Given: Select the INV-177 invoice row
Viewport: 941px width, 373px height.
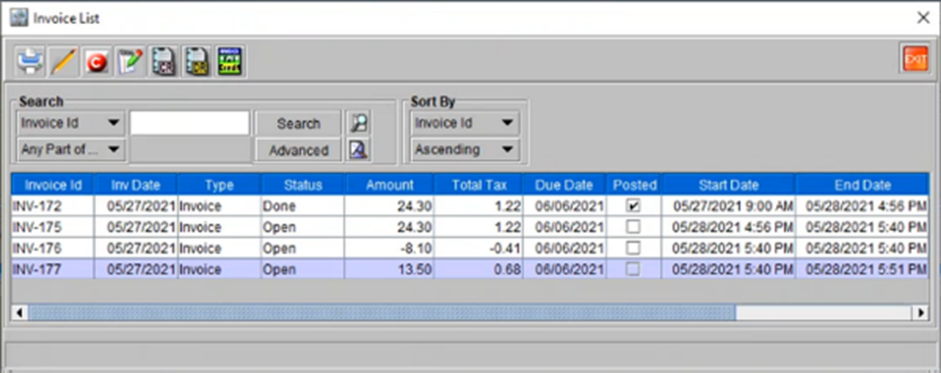Looking at the screenshot, I should pos(470,269).
